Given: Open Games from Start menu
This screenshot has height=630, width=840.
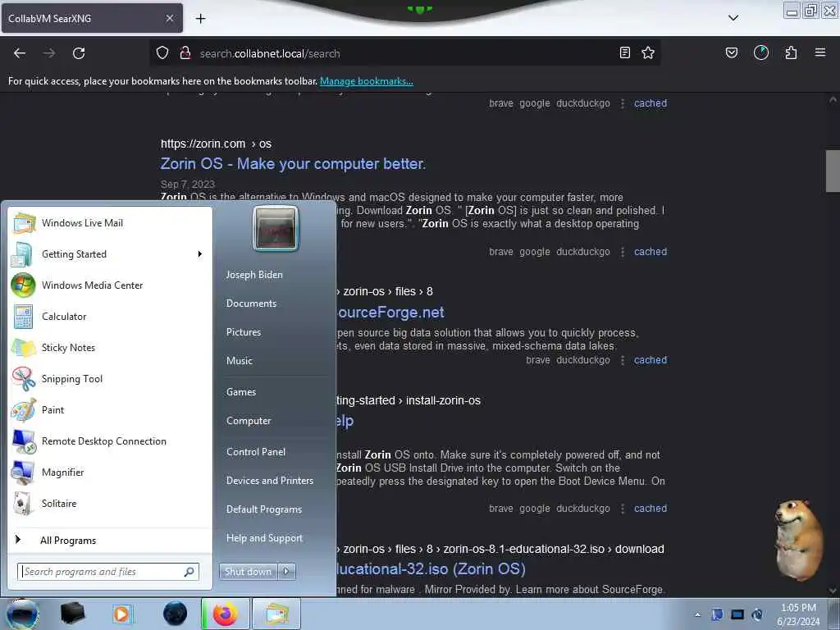Looking at the screenshot, I should pyautogui.click(x=241, y=391).
